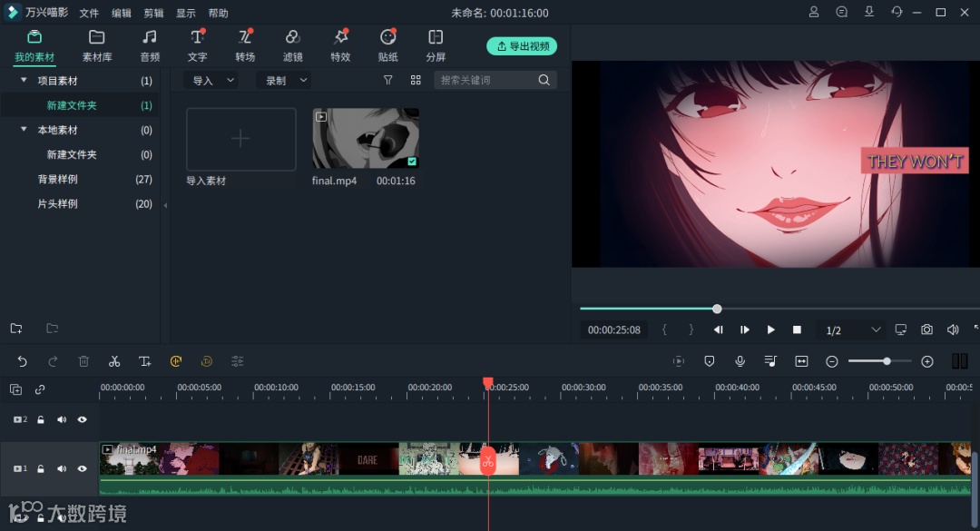Image resolution: width=980 pixels, height=531 pixels.
Task: Open the 分屏 split screen tab
Action: tap(436, 46)
